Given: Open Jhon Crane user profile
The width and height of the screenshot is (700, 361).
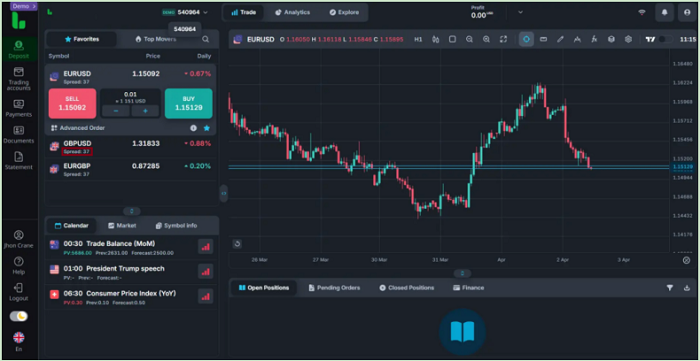Looking at the screenshot, I should point(19,240).
